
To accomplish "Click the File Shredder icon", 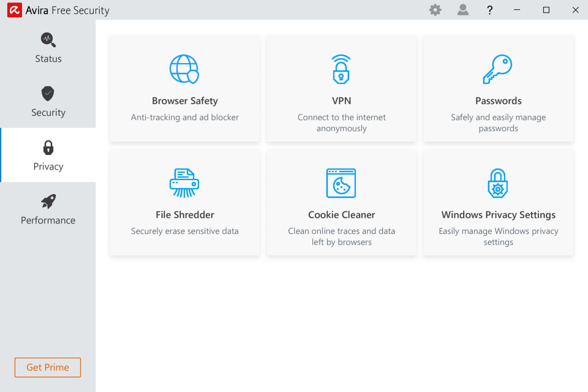I will click(184, 183).
